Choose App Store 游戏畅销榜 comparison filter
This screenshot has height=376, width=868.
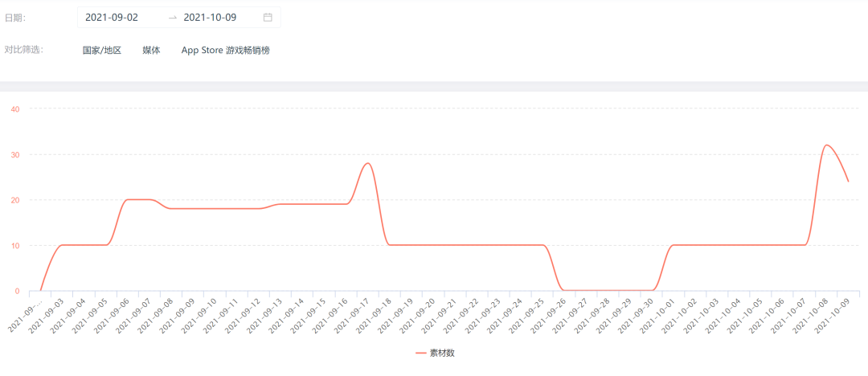[225, 50]
